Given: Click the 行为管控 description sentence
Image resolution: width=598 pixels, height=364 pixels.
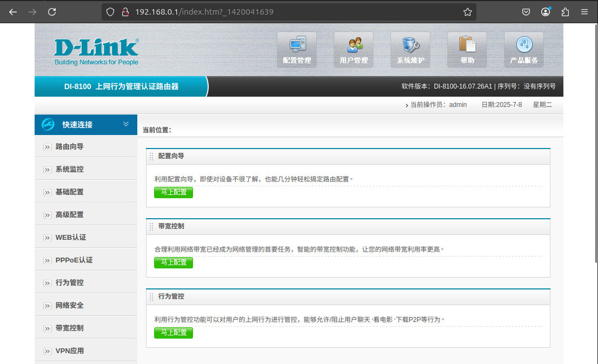Looking at the screenshot, I should (x=298, y=320).
